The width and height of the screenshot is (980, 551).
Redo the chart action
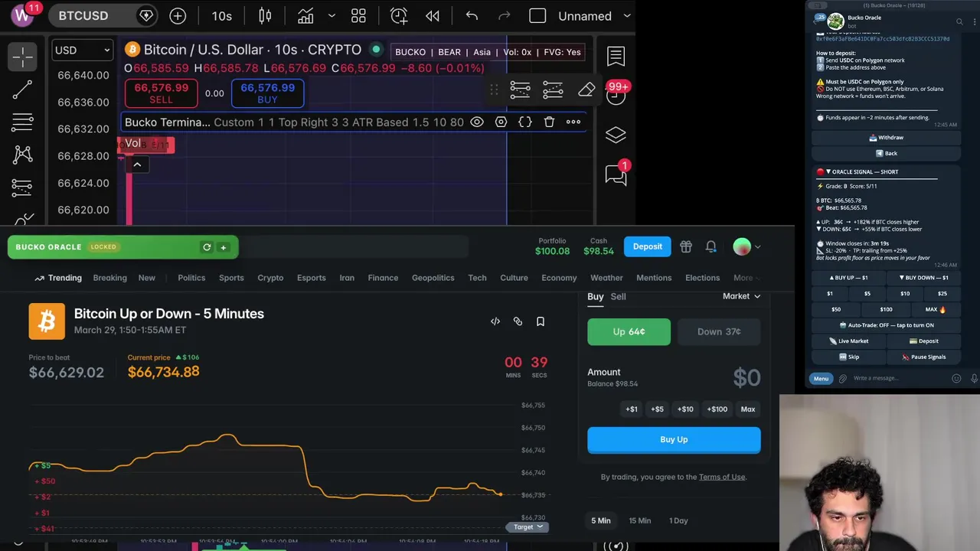[x=504, y=16]
